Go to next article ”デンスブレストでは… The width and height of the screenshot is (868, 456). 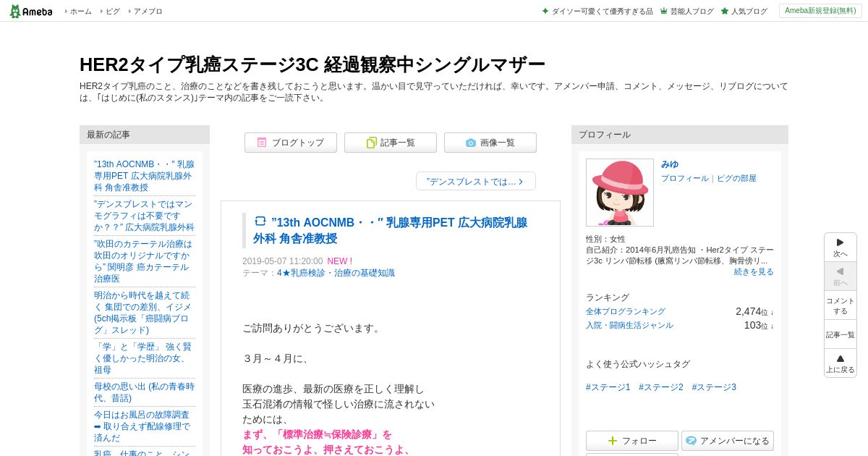(476, 181)
